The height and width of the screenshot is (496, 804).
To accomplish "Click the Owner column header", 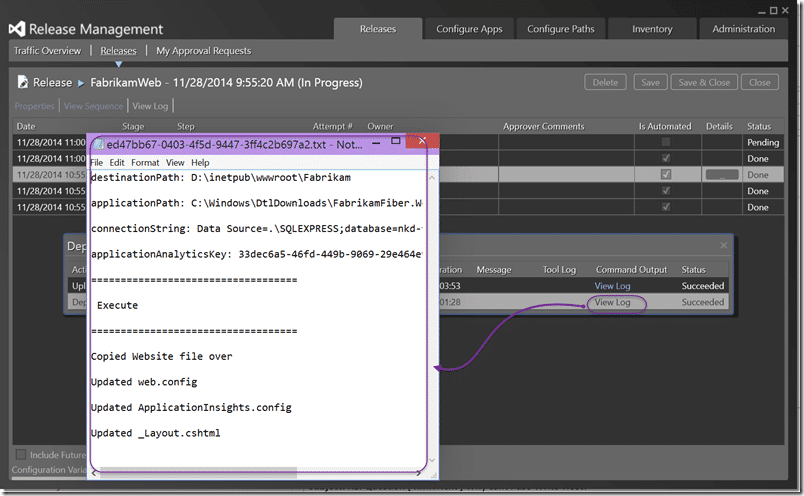I will [x=380, y=126].
